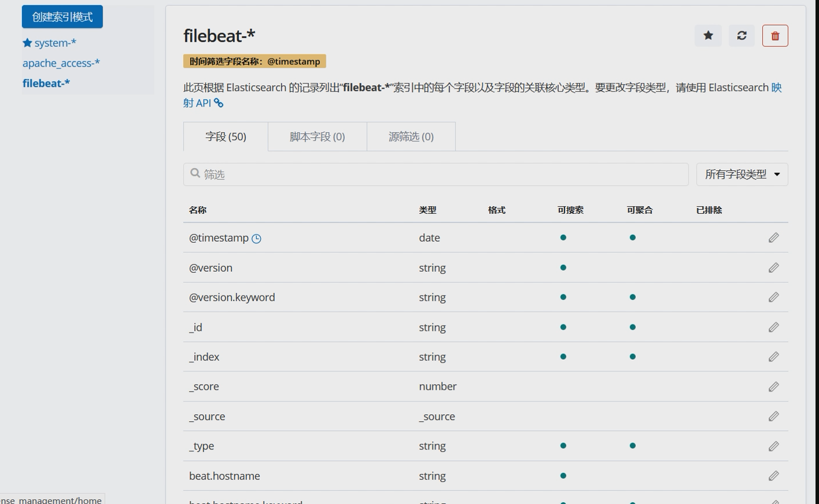Click the filebeat-* page heading
The image size is (819, 504).
[x=219, y=35]
